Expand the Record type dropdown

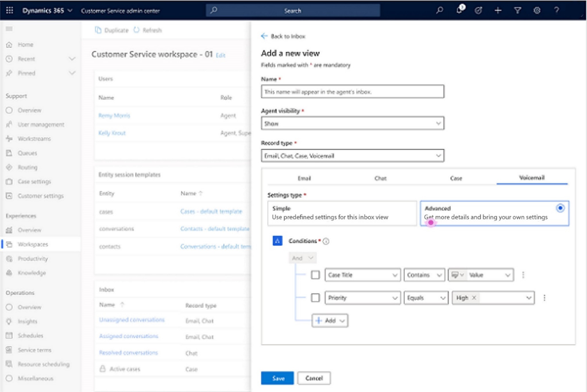(x=352, y=156)
